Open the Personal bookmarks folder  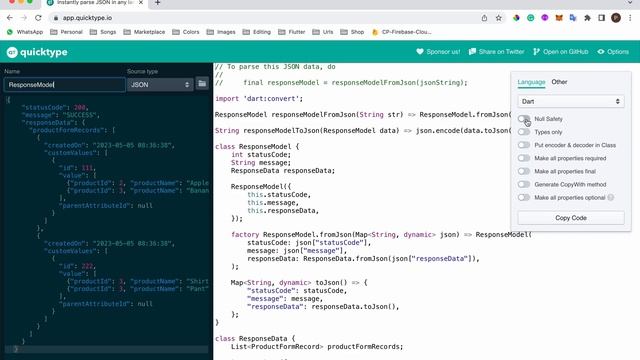(x=66, y=32)
